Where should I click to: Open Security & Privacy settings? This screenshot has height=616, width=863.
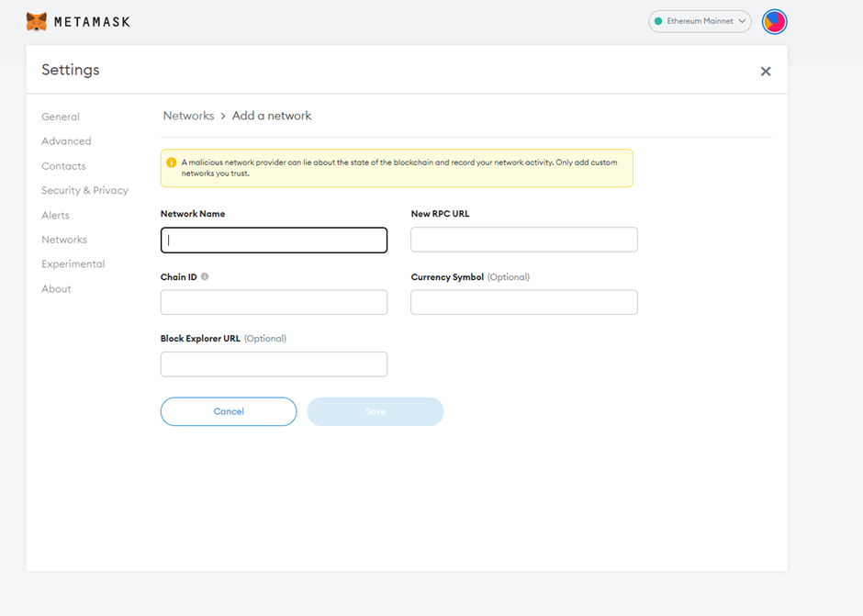click(84, 190)
